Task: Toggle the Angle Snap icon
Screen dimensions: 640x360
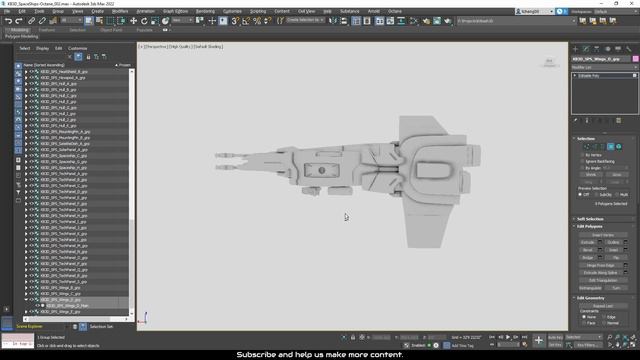Action: click(x=246, y=21)
